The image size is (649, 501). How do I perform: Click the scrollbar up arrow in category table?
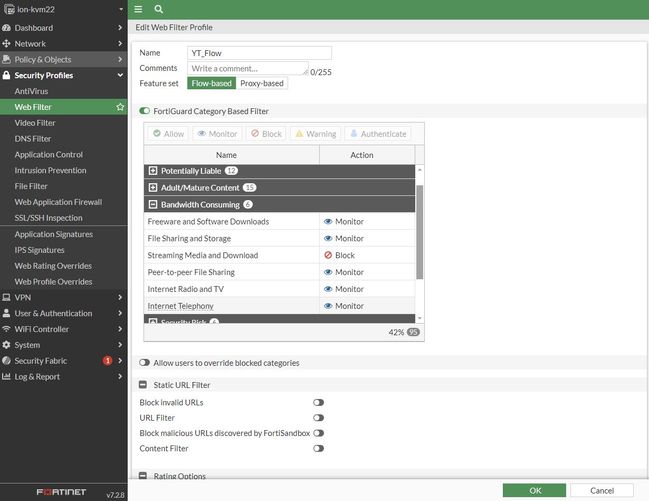pyautogui.click(x=419, y=170)
